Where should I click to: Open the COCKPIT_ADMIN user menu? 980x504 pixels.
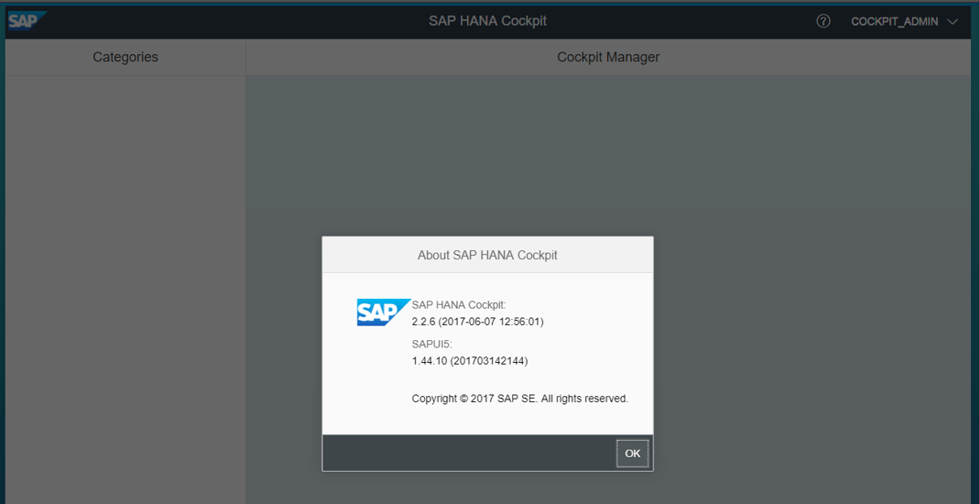pyautogui.click(x=904, y=21)
